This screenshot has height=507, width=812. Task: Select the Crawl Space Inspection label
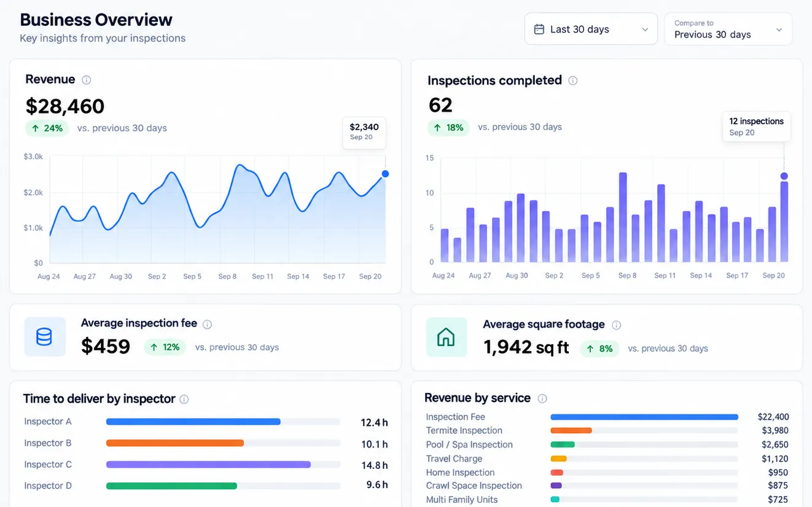[474, 486]
